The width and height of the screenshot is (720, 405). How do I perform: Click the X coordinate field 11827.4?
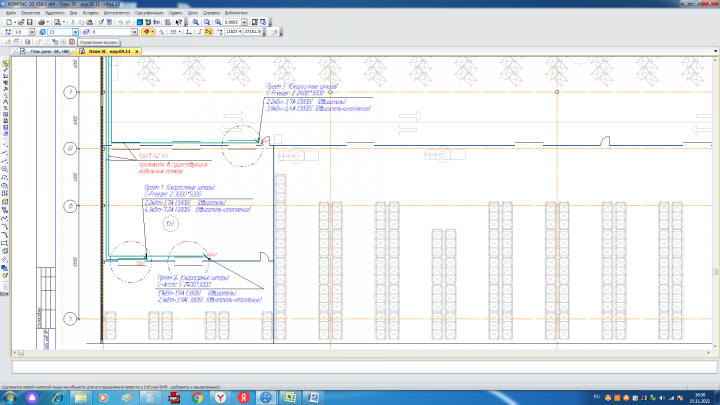[x=233, y=32]
